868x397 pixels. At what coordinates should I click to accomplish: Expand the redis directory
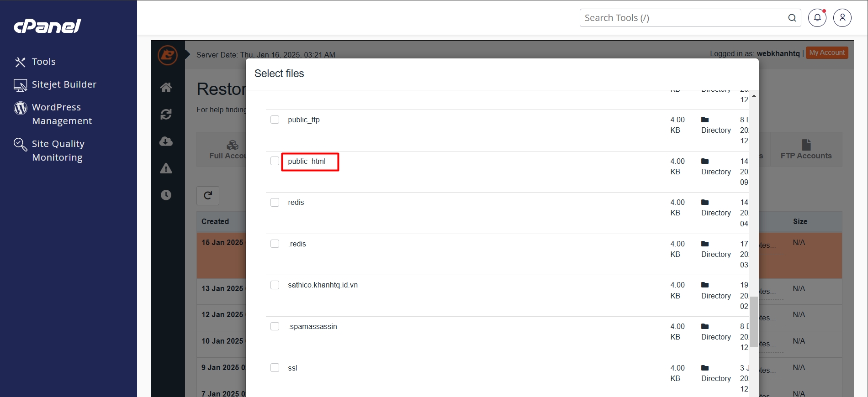[x=296, y=203]
